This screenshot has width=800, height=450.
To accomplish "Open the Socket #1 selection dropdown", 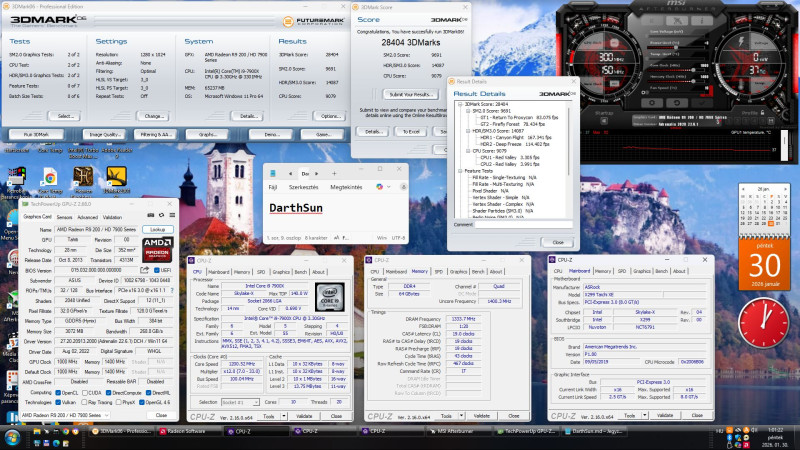I will pos(238,402).
